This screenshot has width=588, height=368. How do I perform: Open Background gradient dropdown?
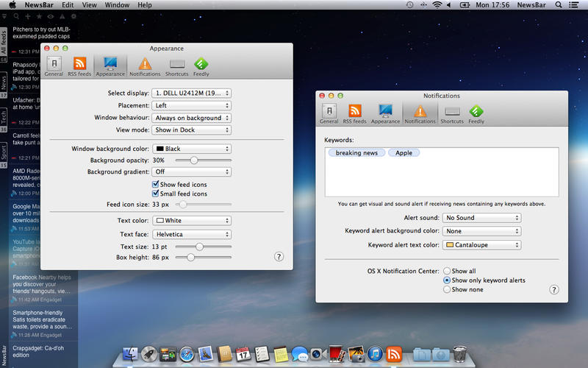tap(192, 171)
